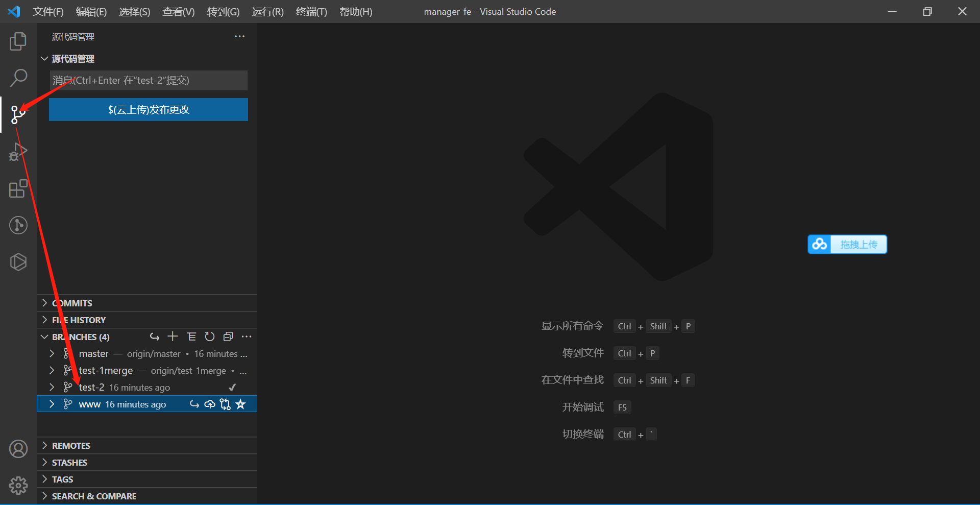
Task: Click the Create Branch plus icon
Action: [173, 336]
